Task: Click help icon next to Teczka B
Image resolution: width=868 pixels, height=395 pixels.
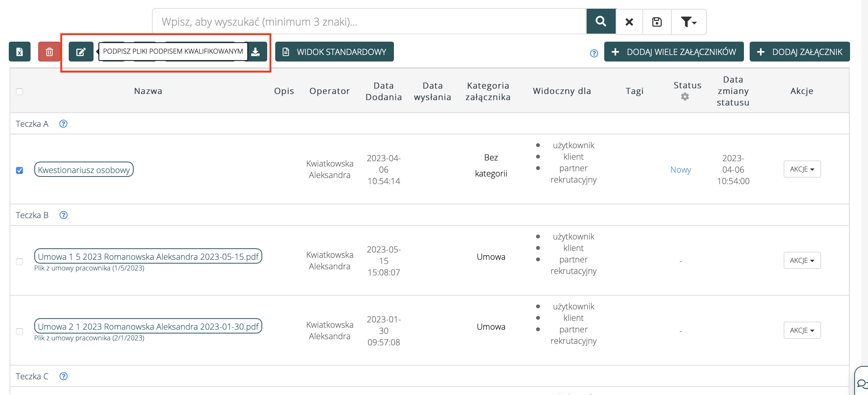Action: click(x=63, y=215)
